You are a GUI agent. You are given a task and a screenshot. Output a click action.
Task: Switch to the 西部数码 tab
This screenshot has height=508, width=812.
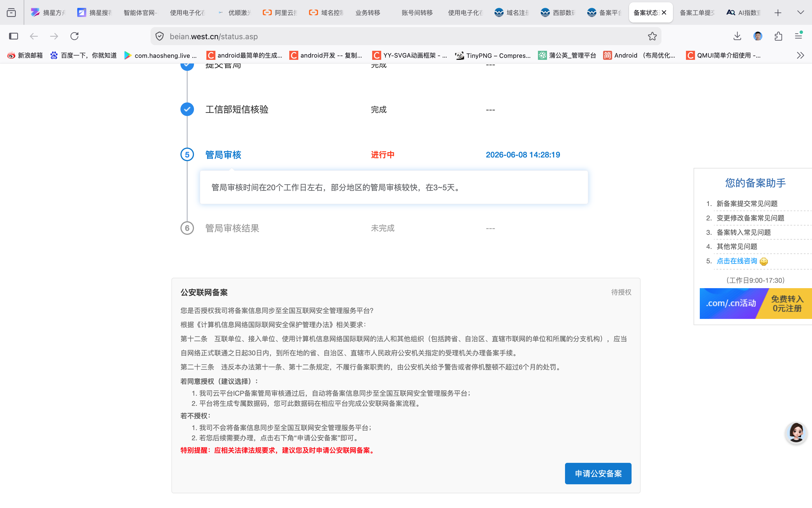pyautogui.click(x=558, y=13)
